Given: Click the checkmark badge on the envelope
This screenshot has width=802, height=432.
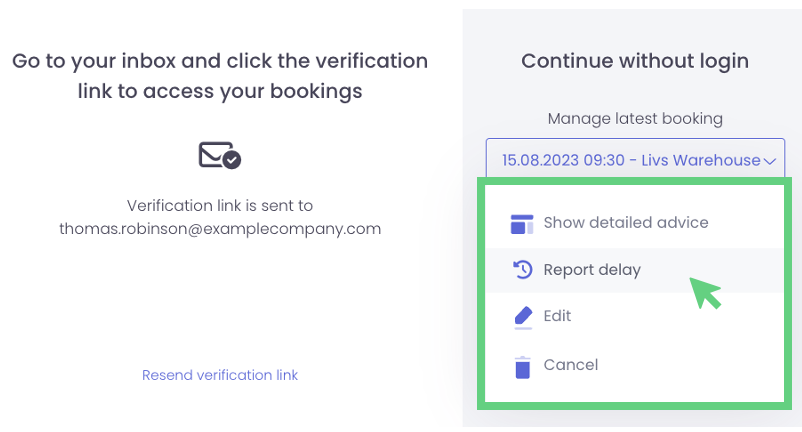Looking at the screenshot, I should [231, 159].
